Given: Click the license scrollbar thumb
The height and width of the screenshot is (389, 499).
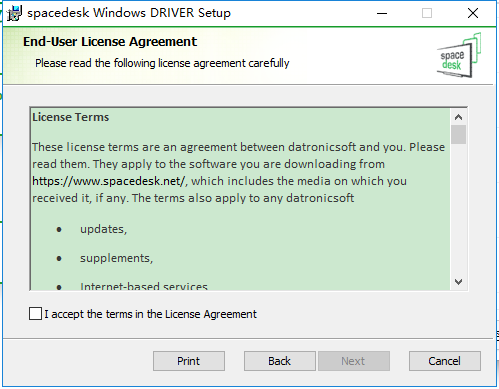Looking at the screenshot, I should pyautogui.click(x=458, y=134).
